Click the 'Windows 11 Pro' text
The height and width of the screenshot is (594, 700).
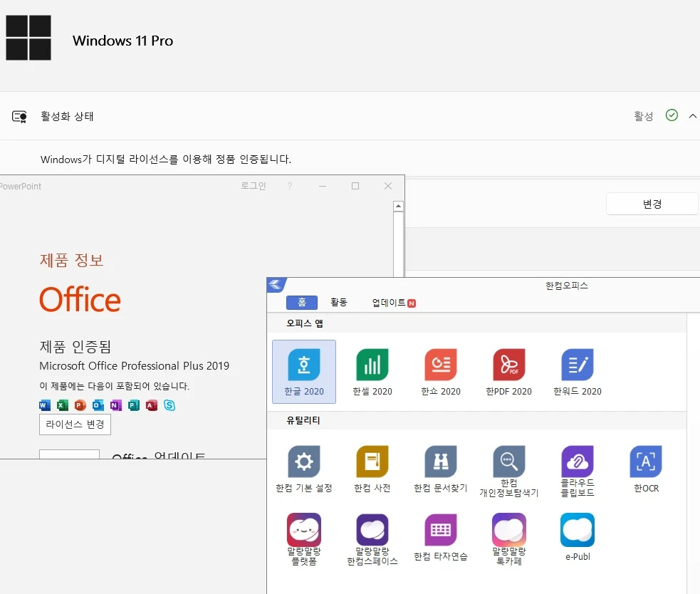122,41
